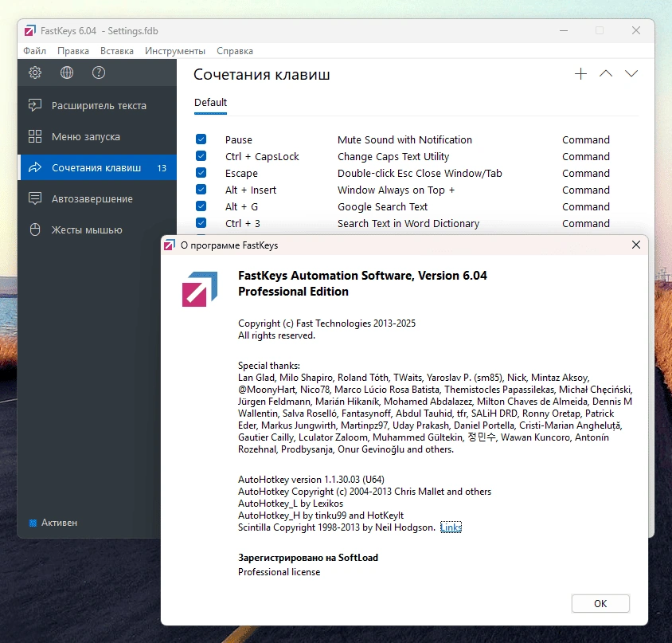Viewport: 672px width, 643px height.
Task: Click the mouse gestures icon
Action: pyautogui.click(x=35, y=229)
